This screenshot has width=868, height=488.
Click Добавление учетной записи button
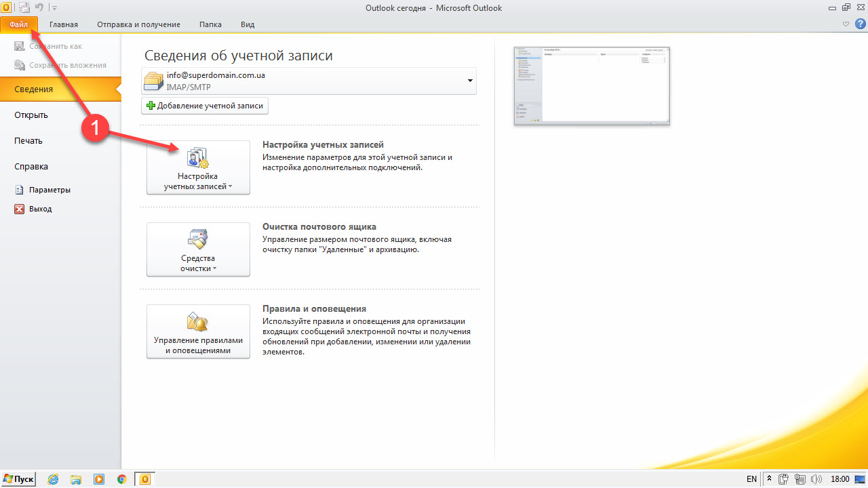tap(205, 106)
